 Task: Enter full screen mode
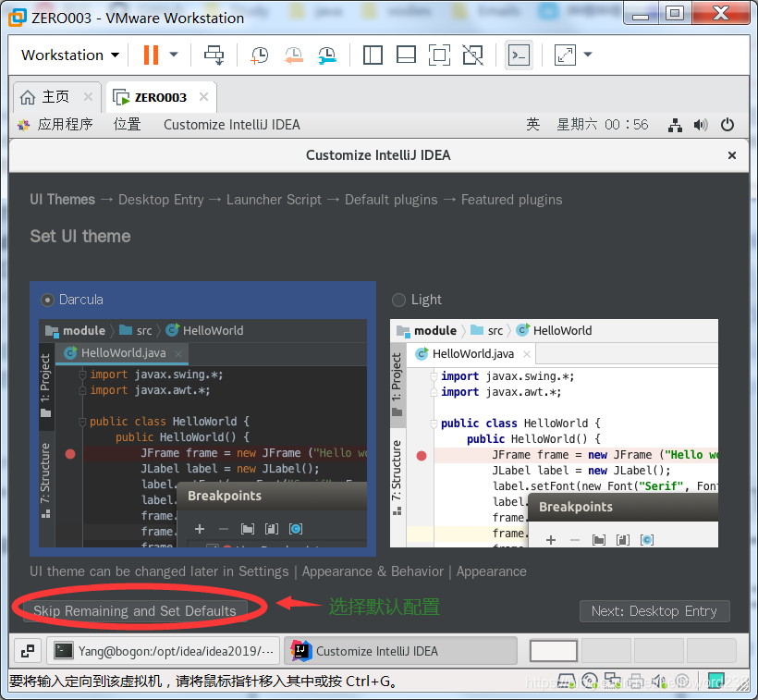point(439,55)
